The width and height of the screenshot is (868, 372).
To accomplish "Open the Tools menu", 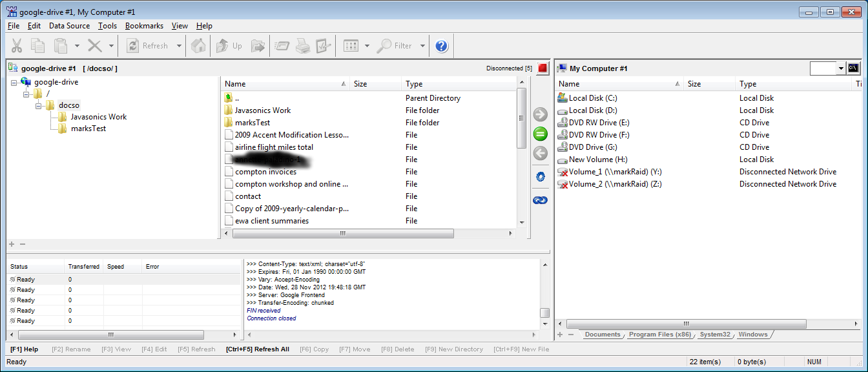I will (x=108, y=26).
